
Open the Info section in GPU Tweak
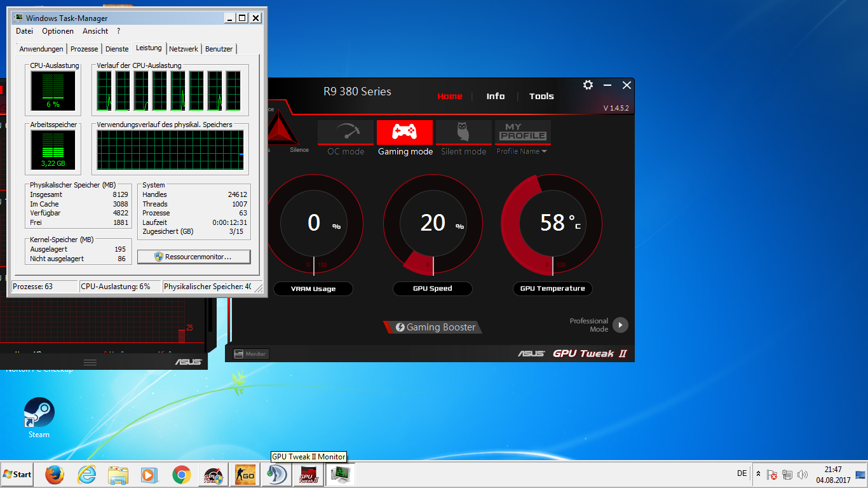point(496,97)
